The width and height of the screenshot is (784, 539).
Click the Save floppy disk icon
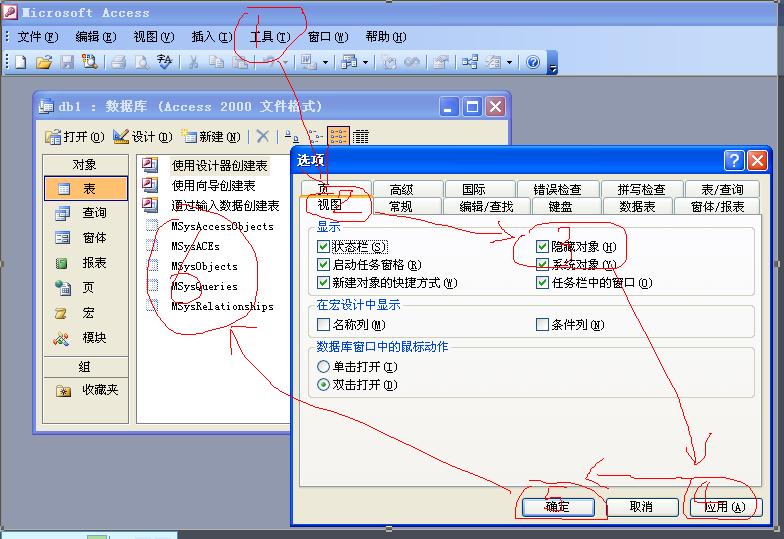(66, 62)
